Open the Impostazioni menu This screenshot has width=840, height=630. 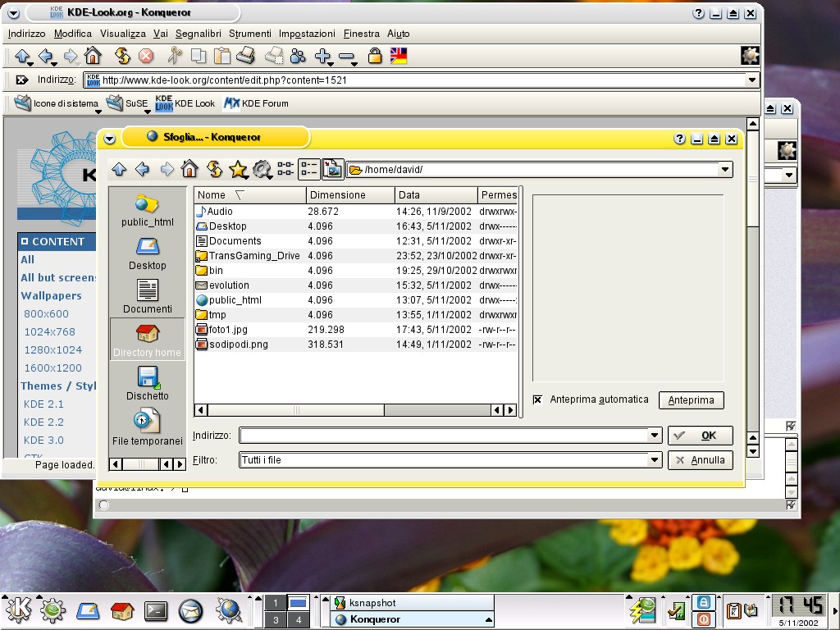[x=307, y=34]
